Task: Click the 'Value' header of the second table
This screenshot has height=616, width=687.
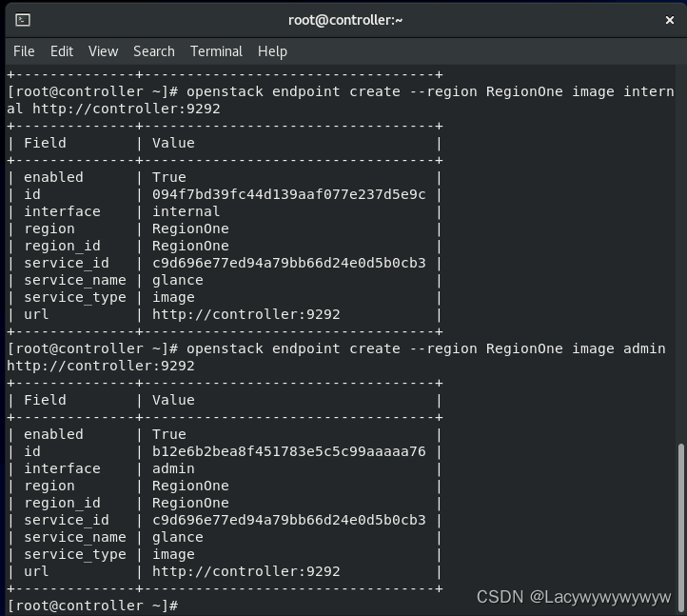Action: (173, 400)
